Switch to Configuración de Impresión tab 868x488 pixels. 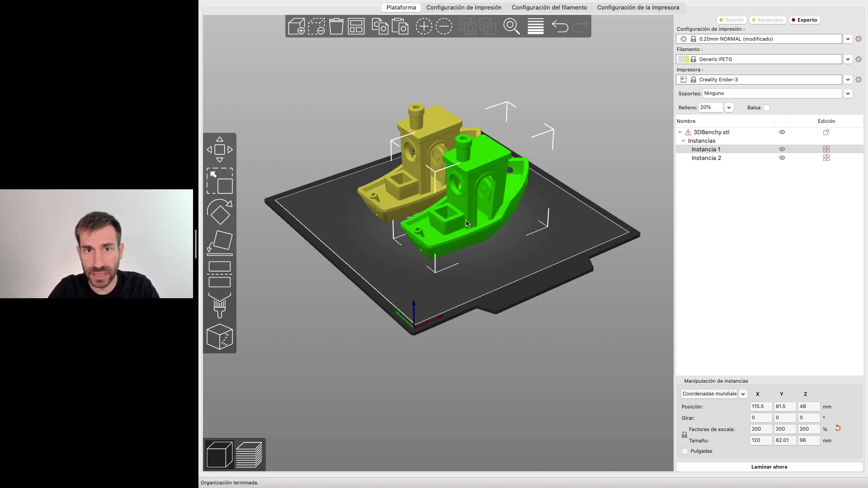coord(463,7)
